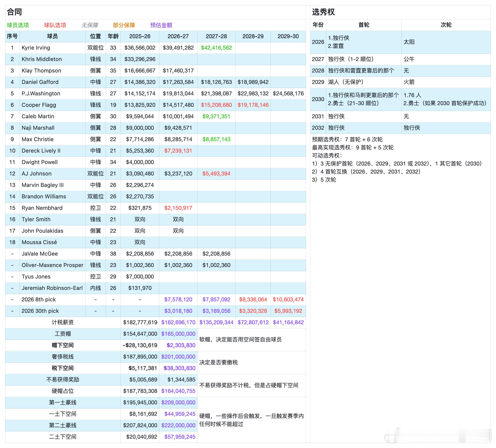Click the 次轮 column header in draft table
This screenshot has height=448, width=496.
(x=446, y=25)
